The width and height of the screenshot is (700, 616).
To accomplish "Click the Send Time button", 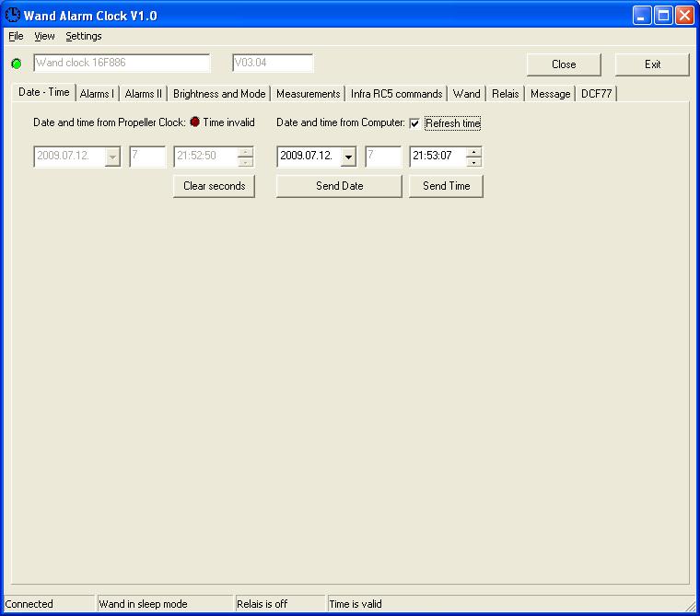I will [x=446, y=186].
